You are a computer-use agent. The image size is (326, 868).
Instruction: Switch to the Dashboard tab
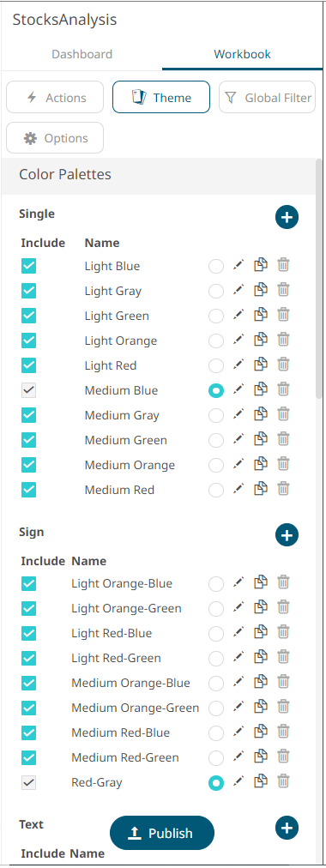point(81,54)
